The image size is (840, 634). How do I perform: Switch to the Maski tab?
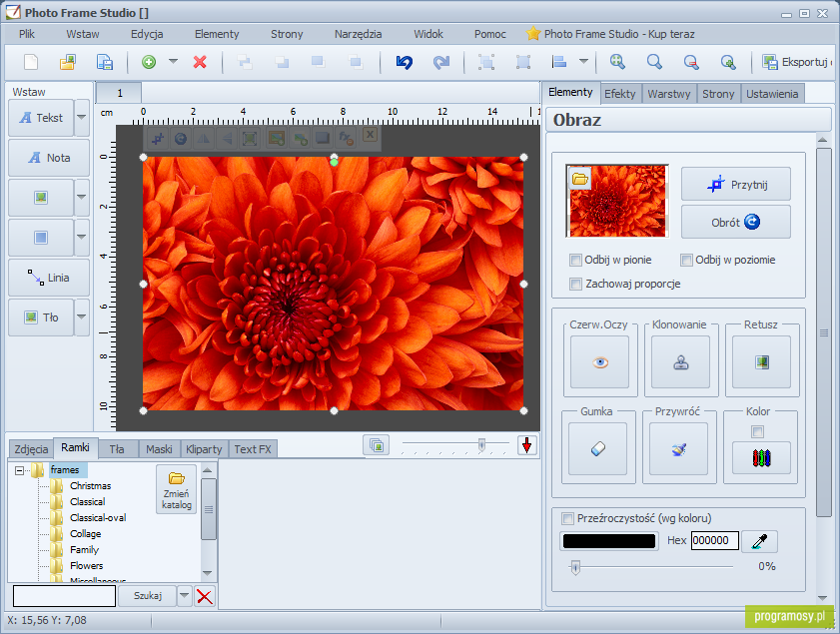(x=159, y=449)
